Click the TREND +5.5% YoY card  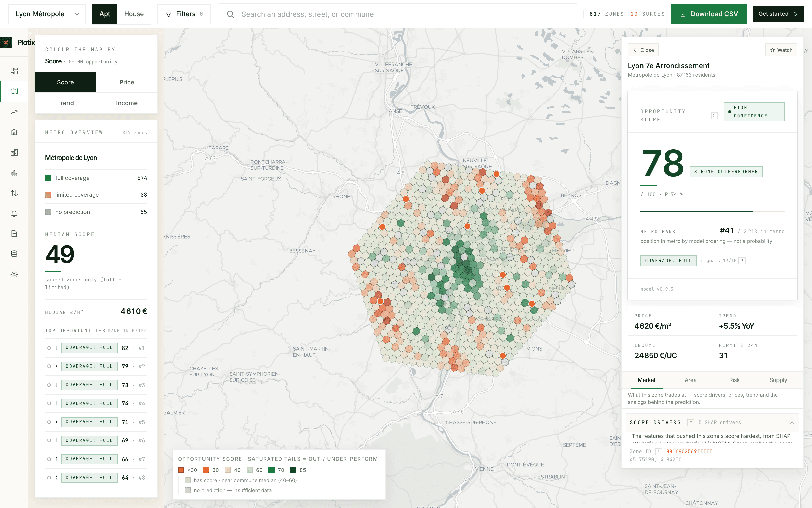755,321
